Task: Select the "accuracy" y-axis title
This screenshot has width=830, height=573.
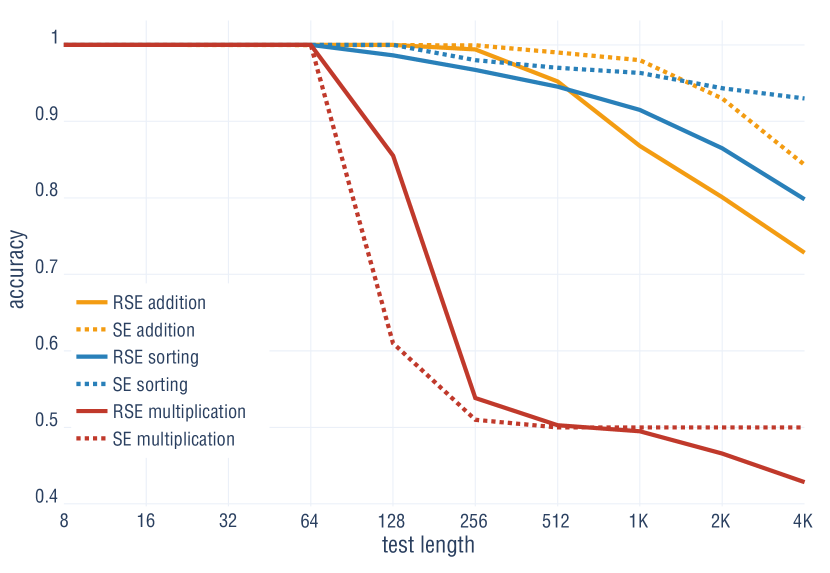Action: point(18,271)
